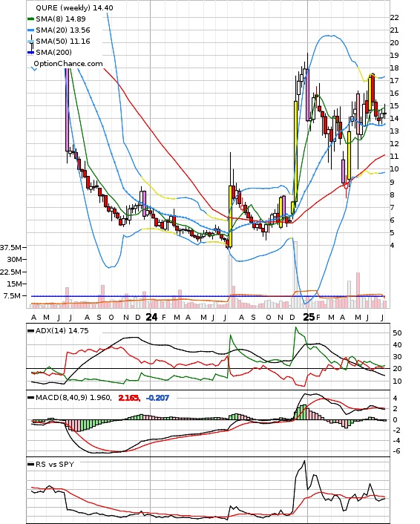The width and height of the screenshot is (420, 524).
Task: Select the bold 25 year marker
Action: (x=309, y=317)
